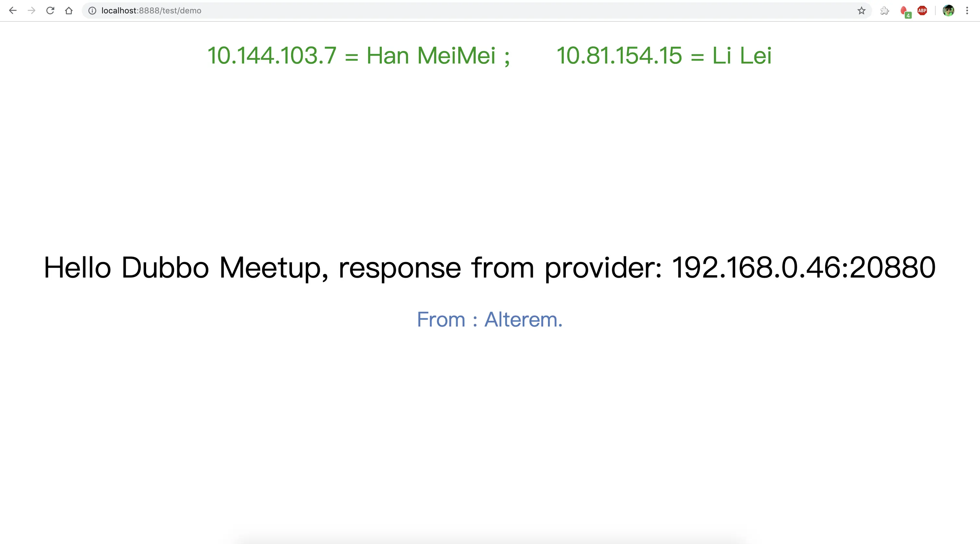The height and width of the screenshot is (544, 980).
Task: Bookmark this page with the star icon
Action: coord(862,11)
